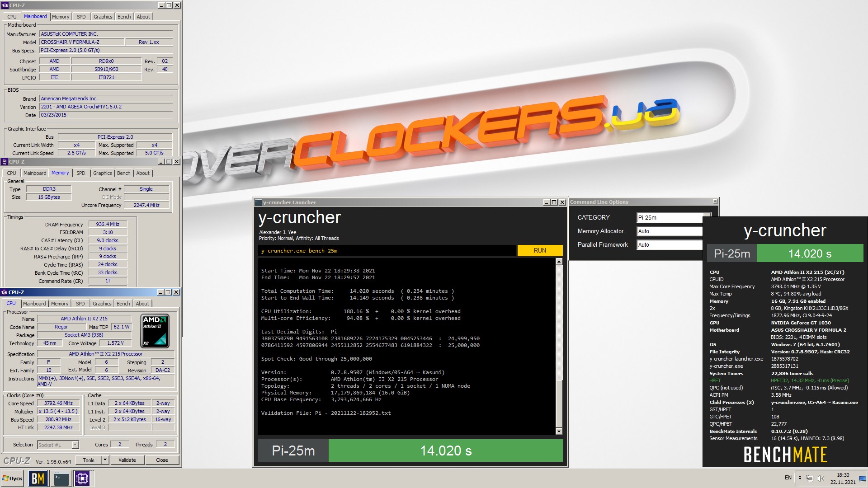Click the Uncore Frequency 2247.4 MHz value
The width and height of the screenshot is (868, 488).
[146, 205]
